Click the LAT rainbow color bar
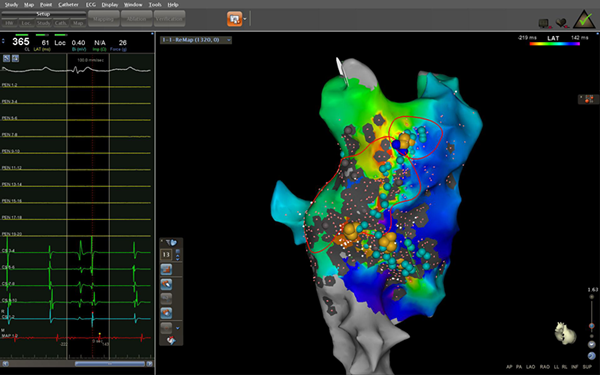This screenshot has width=600, height=375. pos(554,44)
